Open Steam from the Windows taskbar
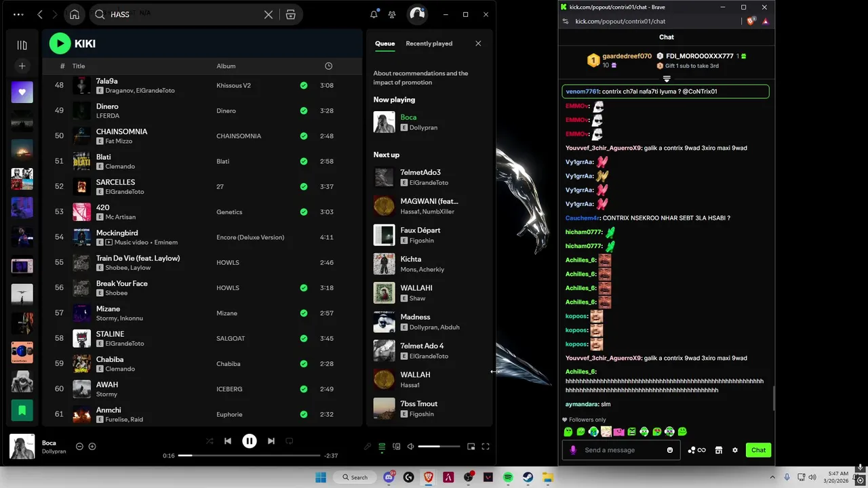 (x=528, y=477)
